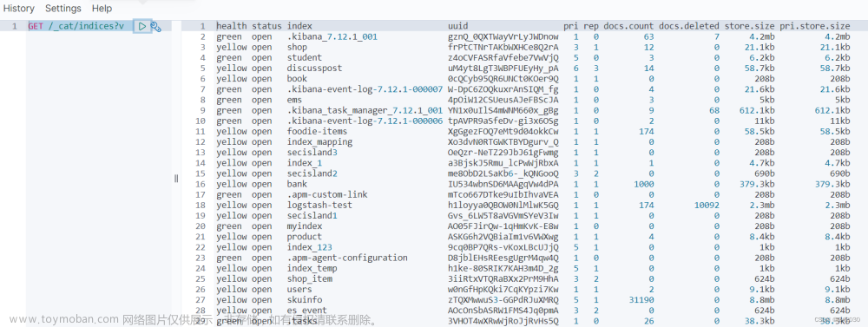Open the wrench request options menu

(x=156, y=26)
